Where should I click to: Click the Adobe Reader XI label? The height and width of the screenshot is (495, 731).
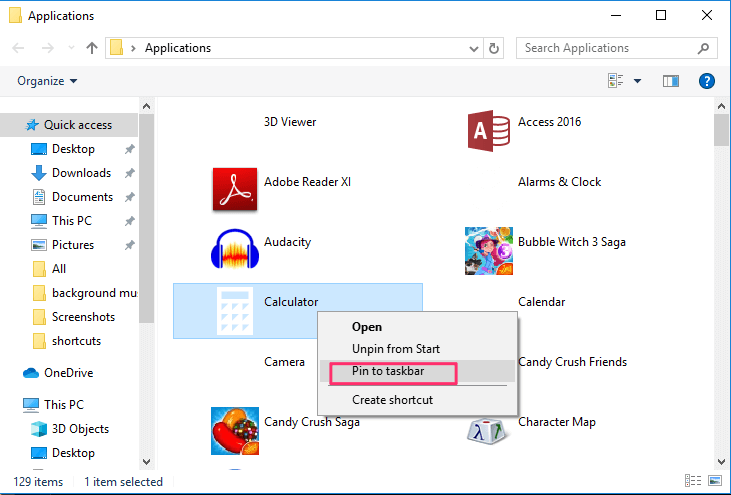307,182
